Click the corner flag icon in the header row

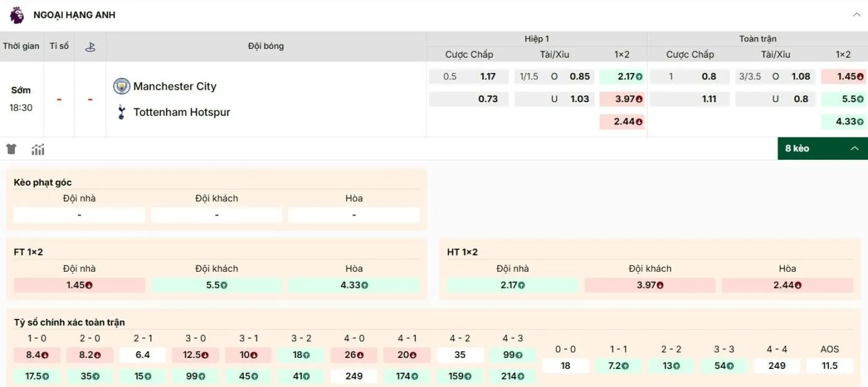point(90,46)
